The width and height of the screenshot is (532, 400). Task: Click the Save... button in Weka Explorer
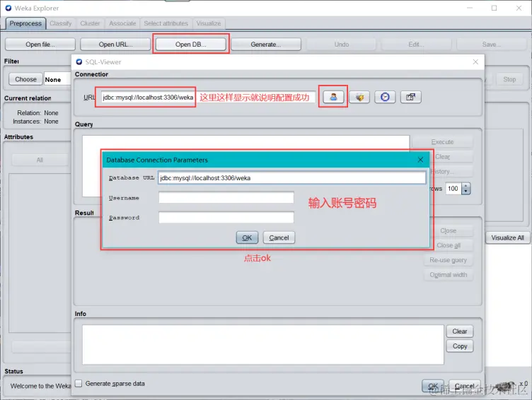coord(492,45)
